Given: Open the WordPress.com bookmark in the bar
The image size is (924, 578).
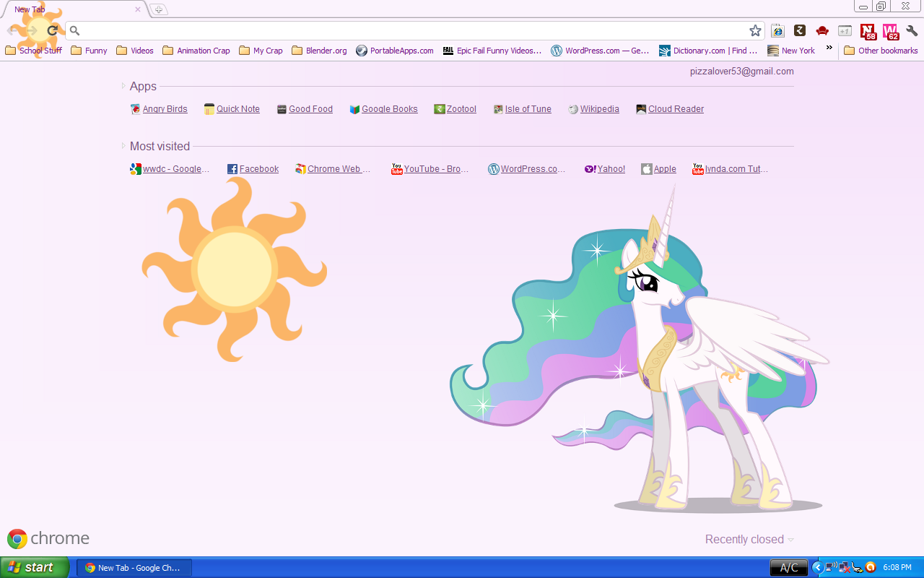Looking at the screenshot, I should [x=600, y=51].
